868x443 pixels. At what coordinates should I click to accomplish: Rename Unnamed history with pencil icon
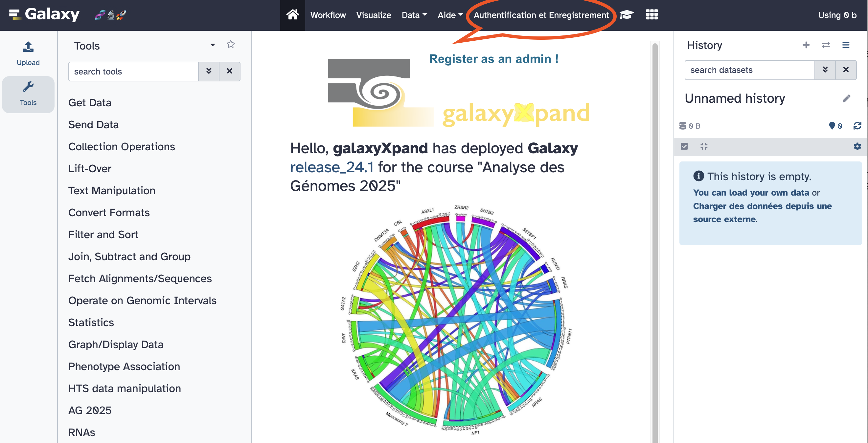pyautogui.click(x=846, y=98)
